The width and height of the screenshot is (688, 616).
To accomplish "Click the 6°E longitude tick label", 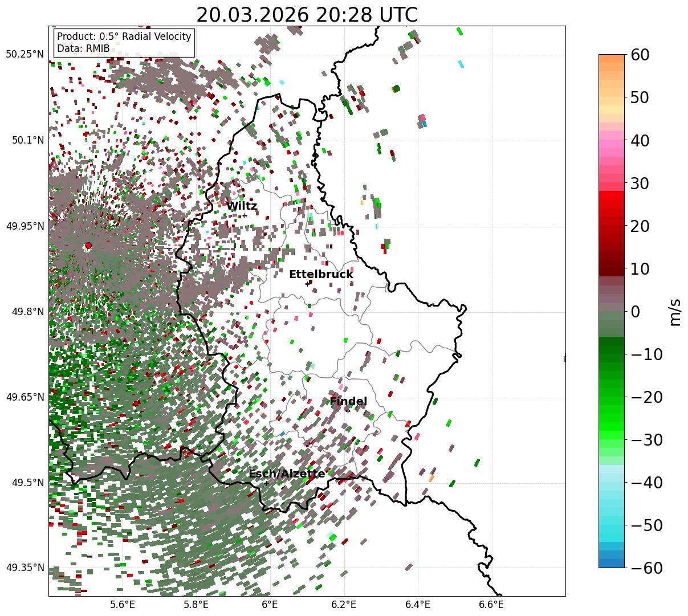I will [270, 605].
